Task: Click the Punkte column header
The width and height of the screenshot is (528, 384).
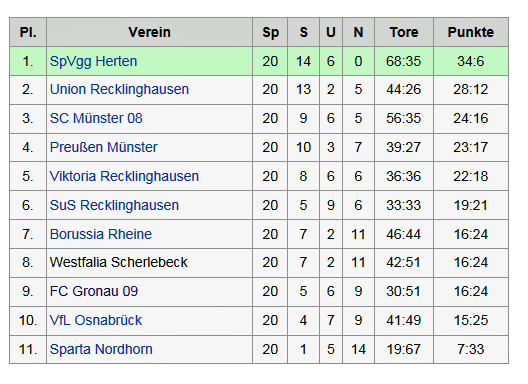Action: click(471, 32)
